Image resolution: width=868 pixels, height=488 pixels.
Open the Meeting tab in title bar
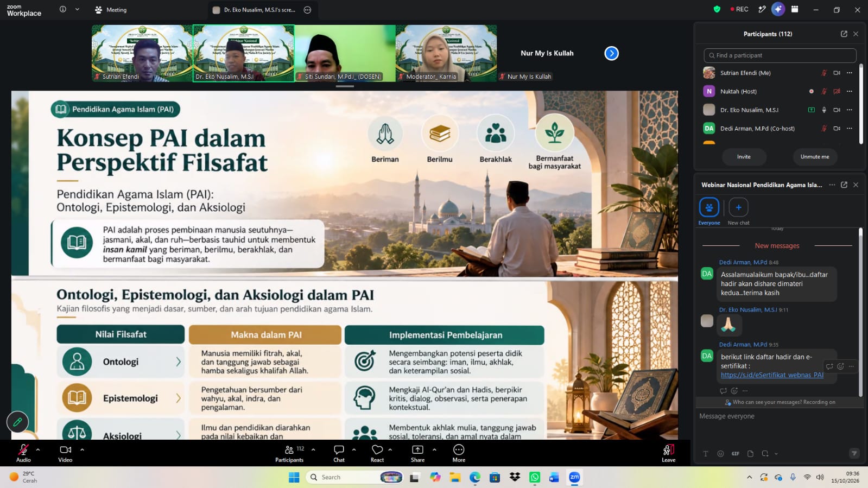tap(111, 10)
